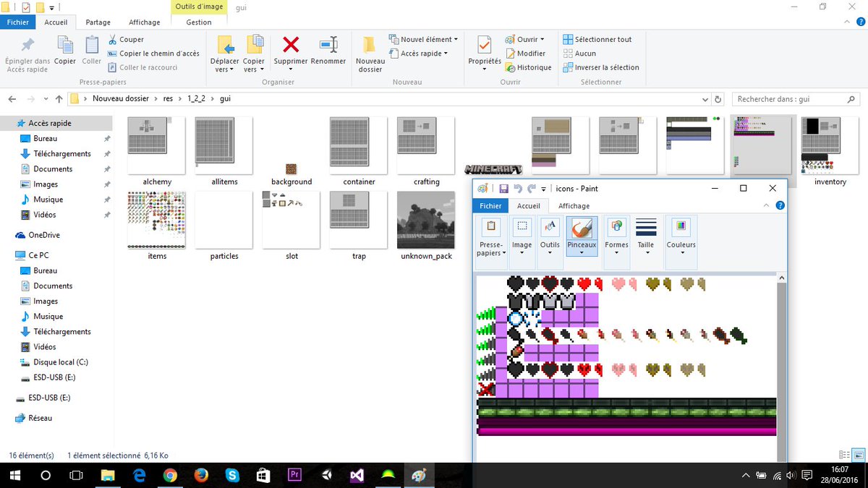The width and height of the screenshot is (868, 488).
Task: Click Couper scissors command
Action: (x=126, y=39)
